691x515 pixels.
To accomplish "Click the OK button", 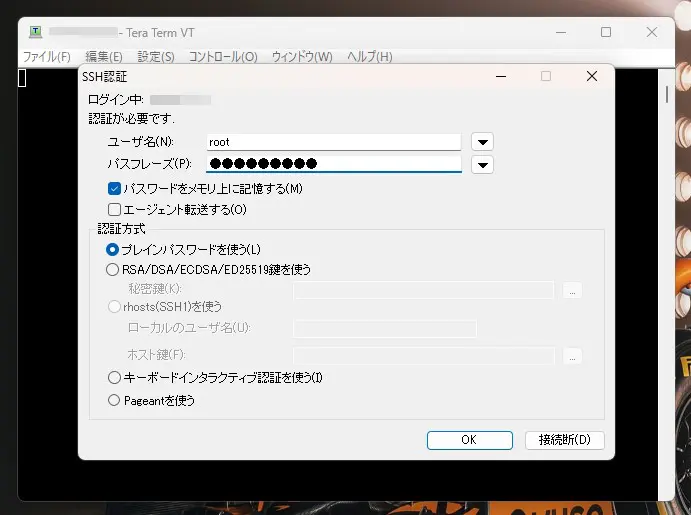I will click(469, 440).
